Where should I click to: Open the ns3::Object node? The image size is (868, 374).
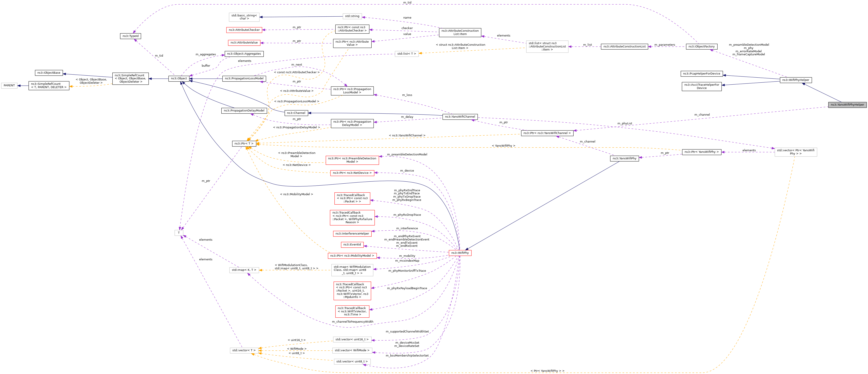tap(179, 78)
